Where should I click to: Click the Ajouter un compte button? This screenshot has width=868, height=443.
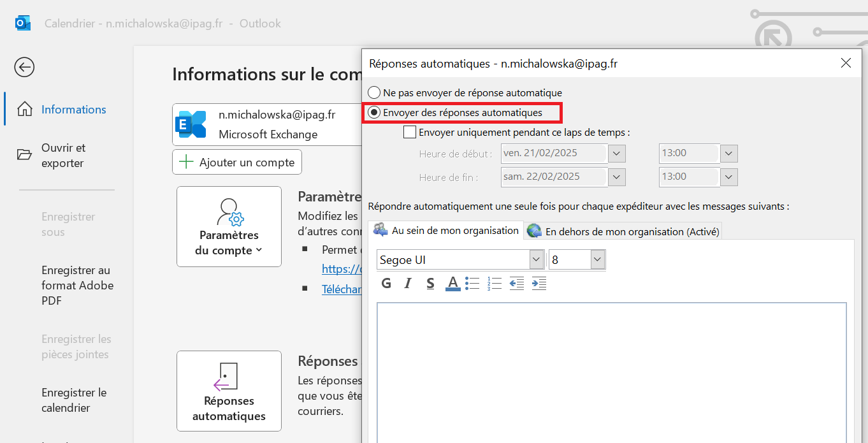(x=236, y=162)
